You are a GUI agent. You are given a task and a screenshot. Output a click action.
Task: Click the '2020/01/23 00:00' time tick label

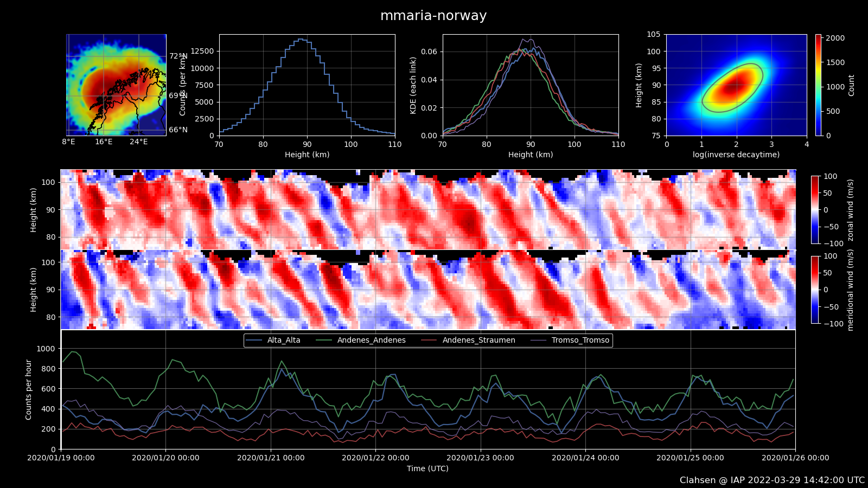tap(480, 458)
